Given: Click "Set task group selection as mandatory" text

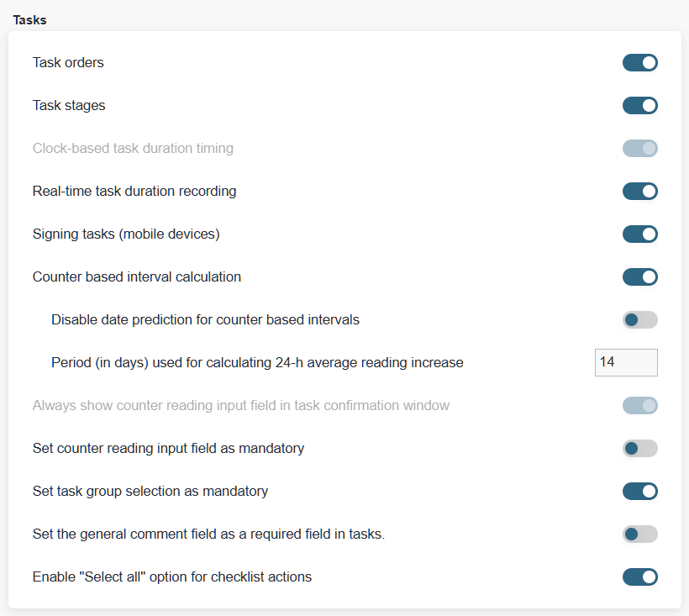Looking at the screenshot, I should pos(150,491).
